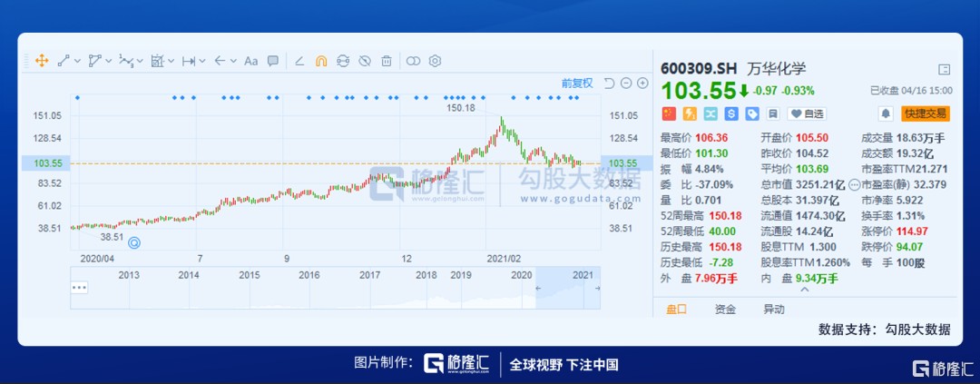Expand polygon tool dropdown arrow
Screen dimensions: 980x384
[x=109, y=62]
